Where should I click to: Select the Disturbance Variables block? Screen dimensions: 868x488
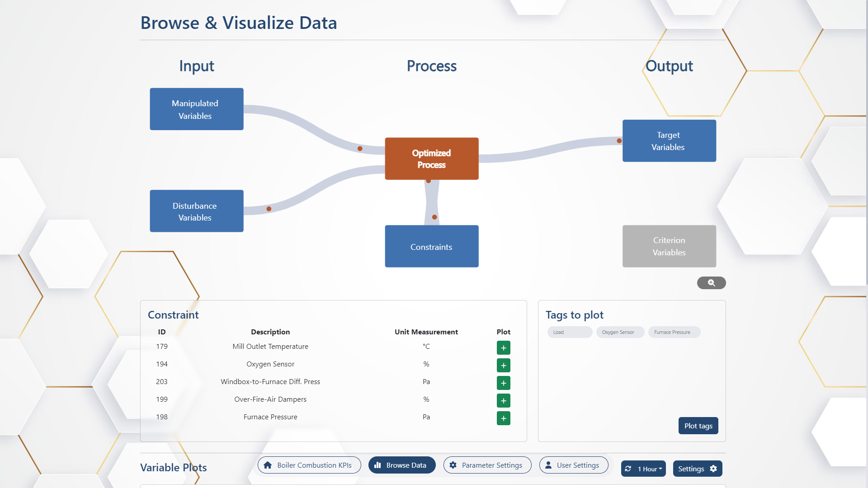pyautogui.click(x=197, y=211)
